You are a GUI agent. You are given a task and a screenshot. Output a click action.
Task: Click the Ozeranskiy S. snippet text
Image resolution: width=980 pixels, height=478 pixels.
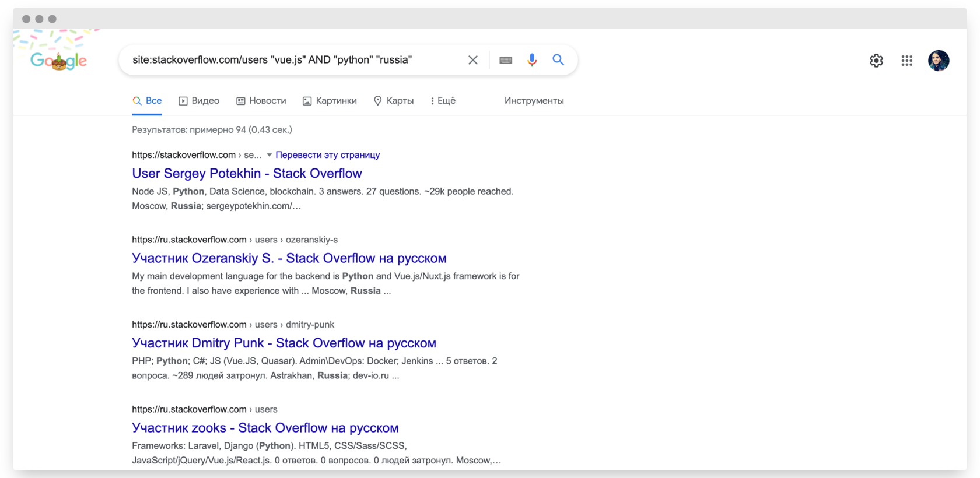coord(325,283)
